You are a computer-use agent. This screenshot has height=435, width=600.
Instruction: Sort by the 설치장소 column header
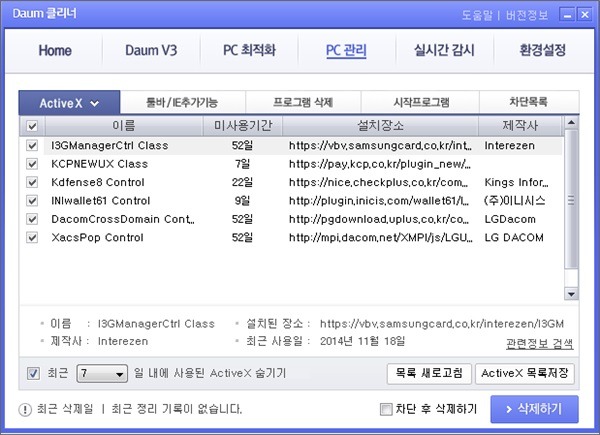pos(380,125)
